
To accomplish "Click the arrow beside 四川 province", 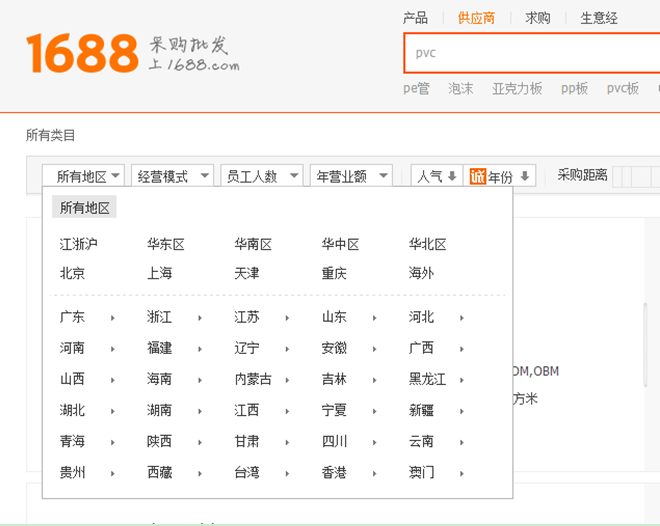I will 374,442.
